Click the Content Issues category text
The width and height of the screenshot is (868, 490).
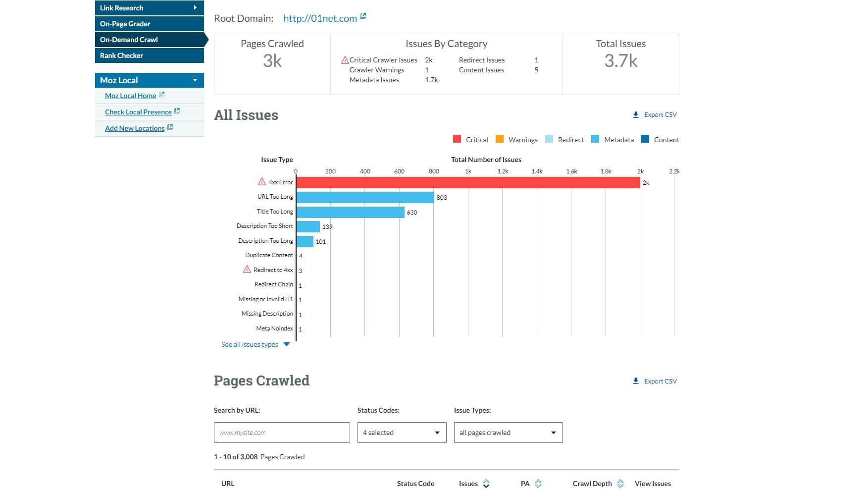481,70
